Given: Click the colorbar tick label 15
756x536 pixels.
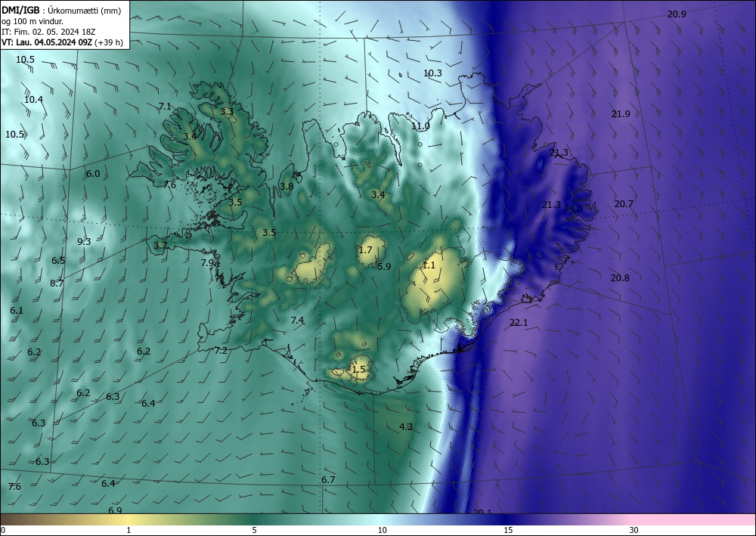Looking at the screenshot, I should click(x=508, y=530).
